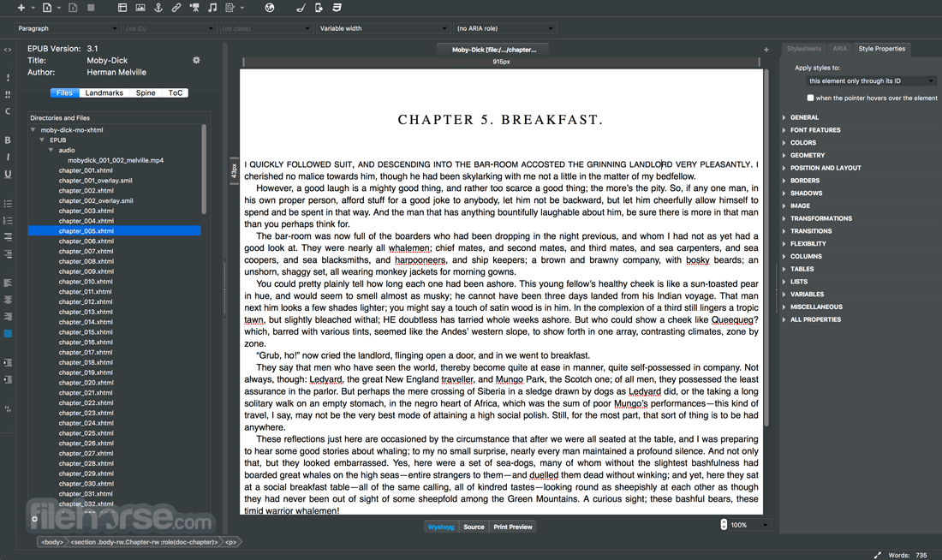Click the first indent icon in sidebar

[8, 362]
